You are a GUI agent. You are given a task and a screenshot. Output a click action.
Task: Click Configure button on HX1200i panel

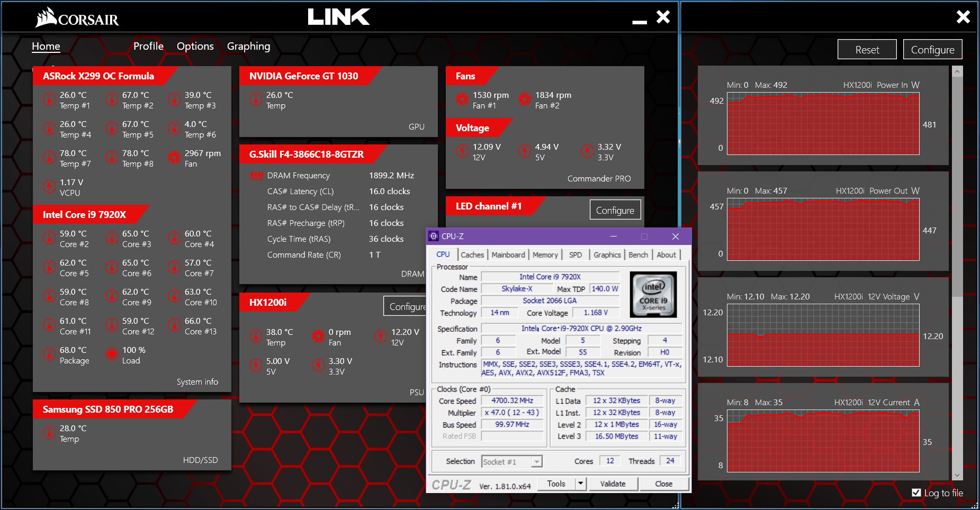tap(406, 306)
